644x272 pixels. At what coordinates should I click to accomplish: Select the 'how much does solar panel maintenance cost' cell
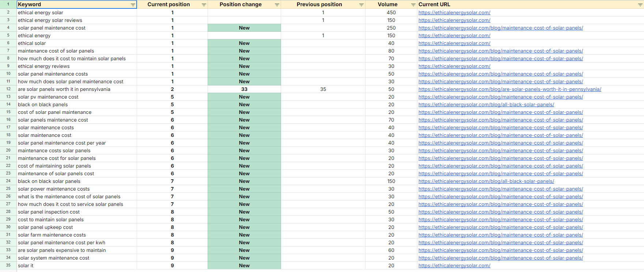(x=77, y=81)
